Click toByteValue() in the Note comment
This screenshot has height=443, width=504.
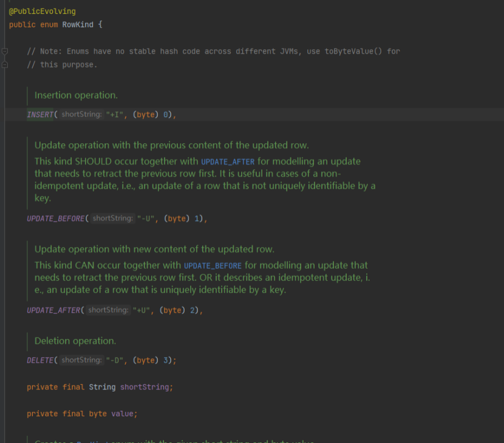point(353,52)
